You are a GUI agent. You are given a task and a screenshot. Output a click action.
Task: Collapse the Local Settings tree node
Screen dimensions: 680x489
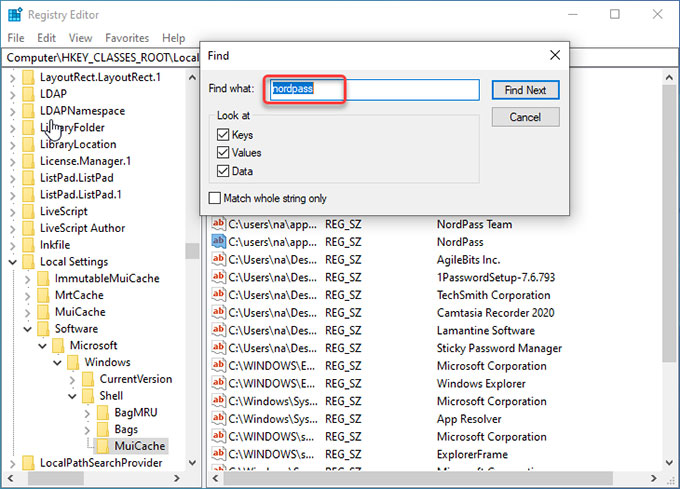tap(13, 262)
